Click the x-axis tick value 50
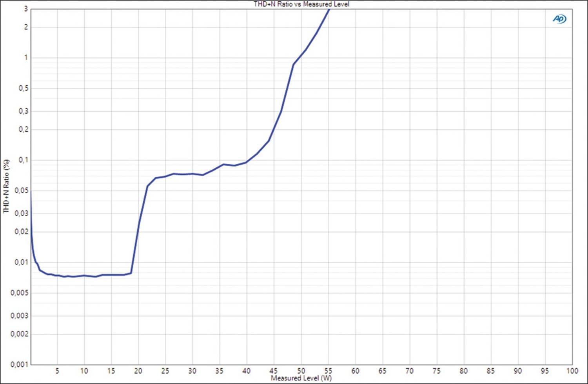Viewport: 588px width, 384px height. [301, 371]
